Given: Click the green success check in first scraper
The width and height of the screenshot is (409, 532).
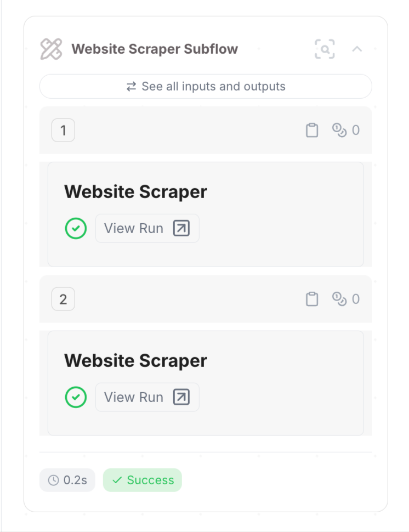Looking at the screenshot, I should coord(76,228).
